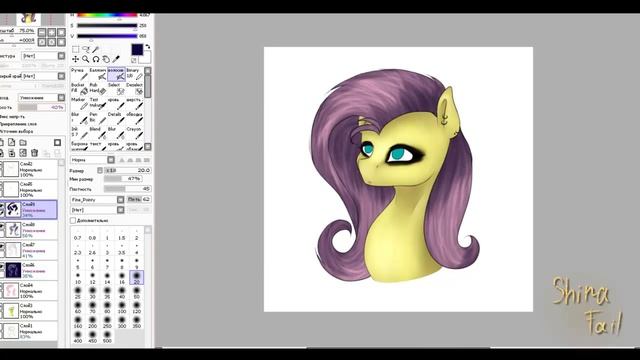640x360 pixels.
Task: Click the dark blue foreground color swatch
Action: [x=137, y=50]
